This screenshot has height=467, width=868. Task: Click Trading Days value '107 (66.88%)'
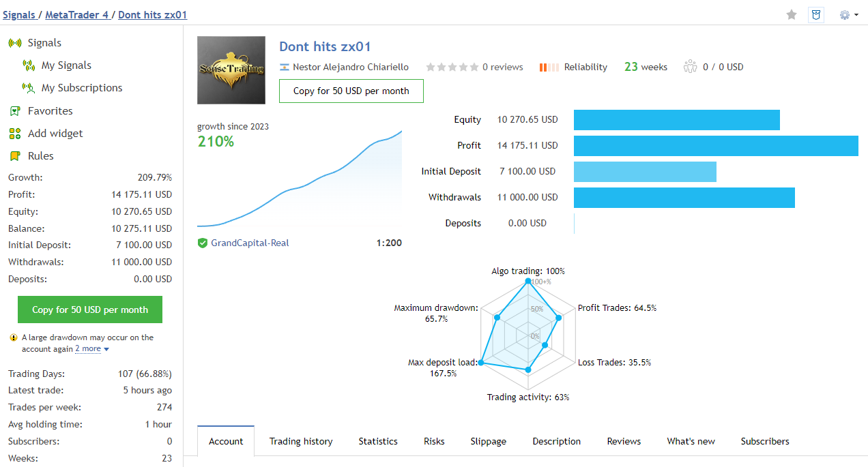coord(145,374)
